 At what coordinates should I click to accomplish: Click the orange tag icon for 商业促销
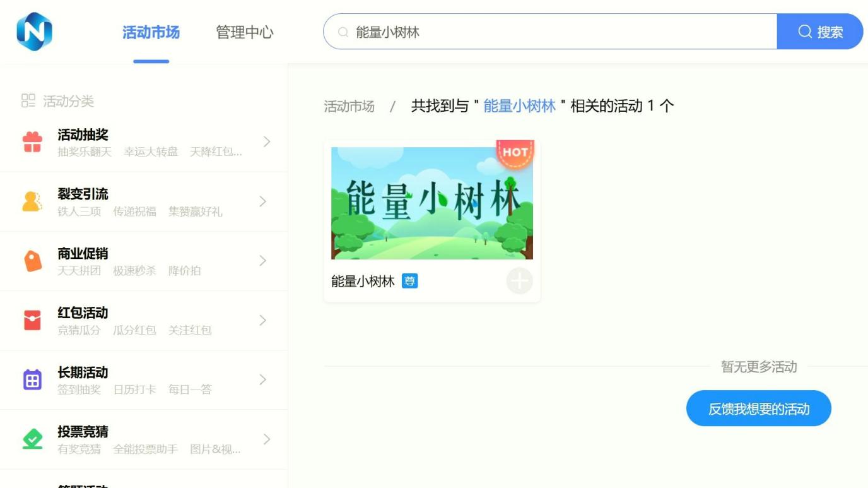[32, 261]
